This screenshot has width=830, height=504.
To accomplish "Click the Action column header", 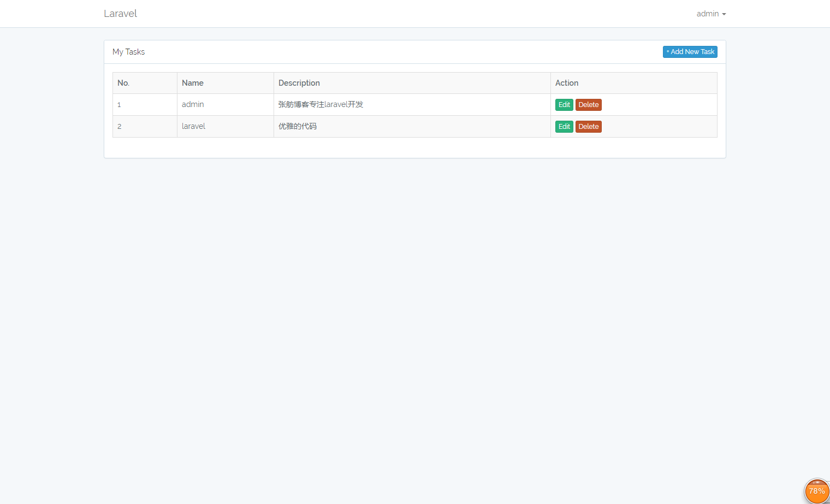I will (x=567, y=83).
